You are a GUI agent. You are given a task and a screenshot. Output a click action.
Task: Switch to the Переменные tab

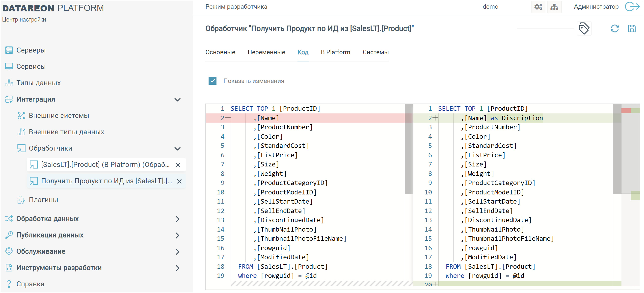pos(266,52)
